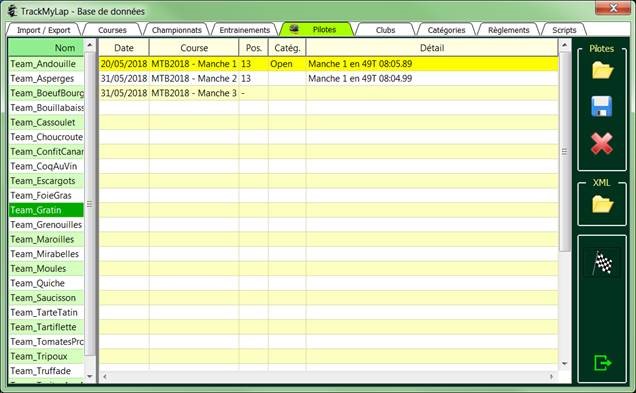Select the highlighted Team_Gratin entry
This screenshot has height=393, width=636.
pos(46,210)
